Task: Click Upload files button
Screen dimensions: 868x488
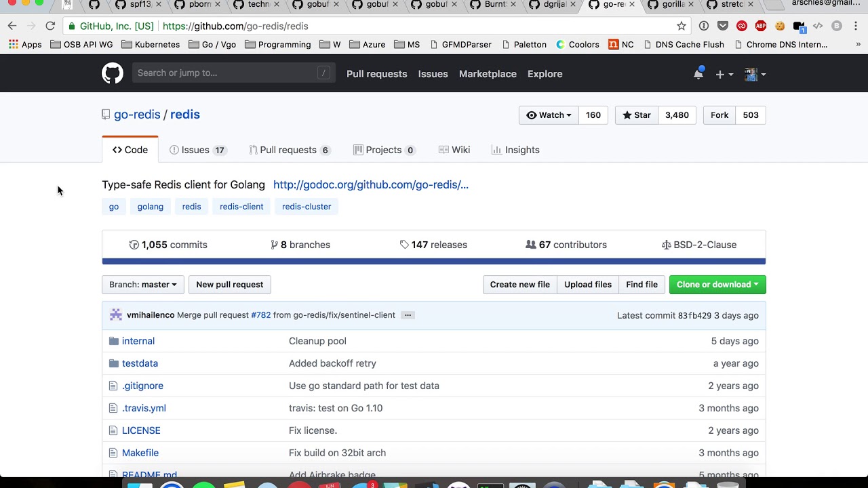Action: point(588,285)
